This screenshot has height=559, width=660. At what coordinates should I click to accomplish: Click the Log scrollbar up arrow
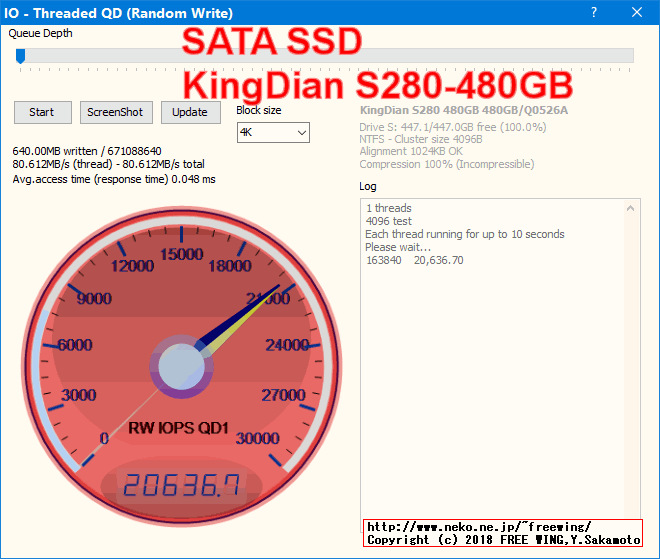(631, 208)
